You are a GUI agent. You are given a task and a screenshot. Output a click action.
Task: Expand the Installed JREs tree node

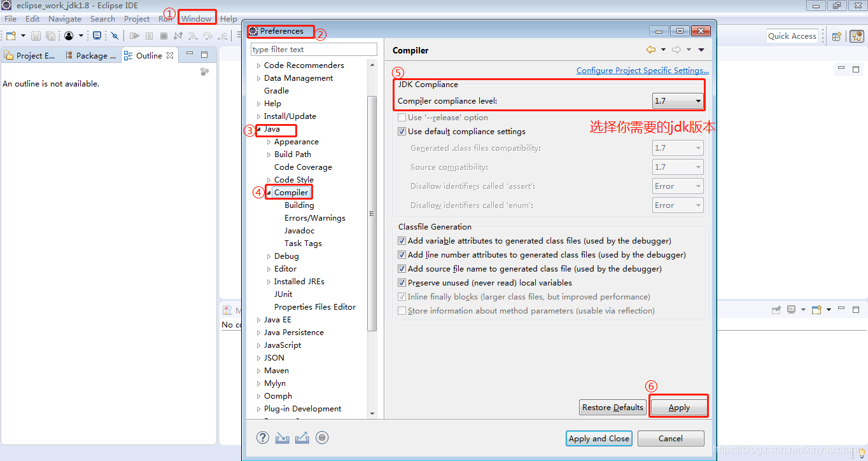pos(269,282)
